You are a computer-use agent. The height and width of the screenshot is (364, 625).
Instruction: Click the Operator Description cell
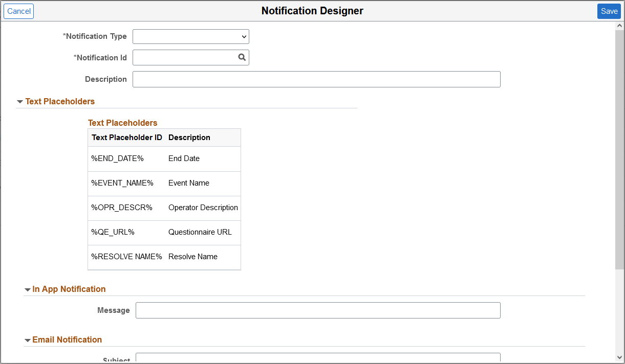(203, 208)
